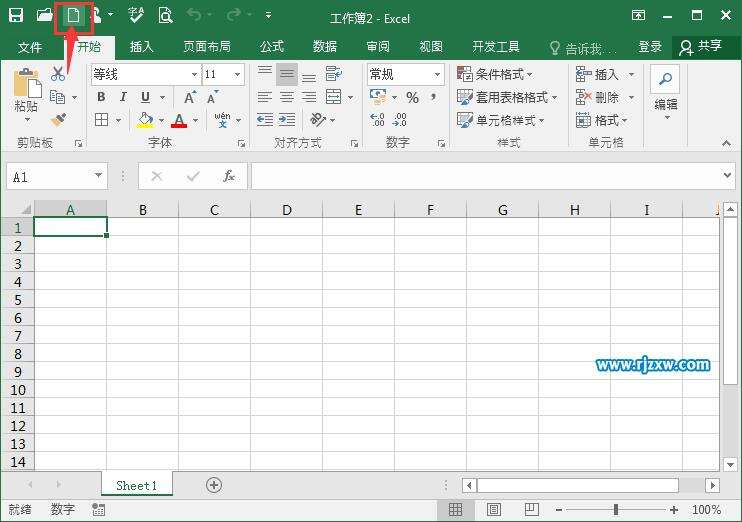Open the 套用表格格式 dropdown
The height and width of the screenshot is (522, 742).
[507, 97]
